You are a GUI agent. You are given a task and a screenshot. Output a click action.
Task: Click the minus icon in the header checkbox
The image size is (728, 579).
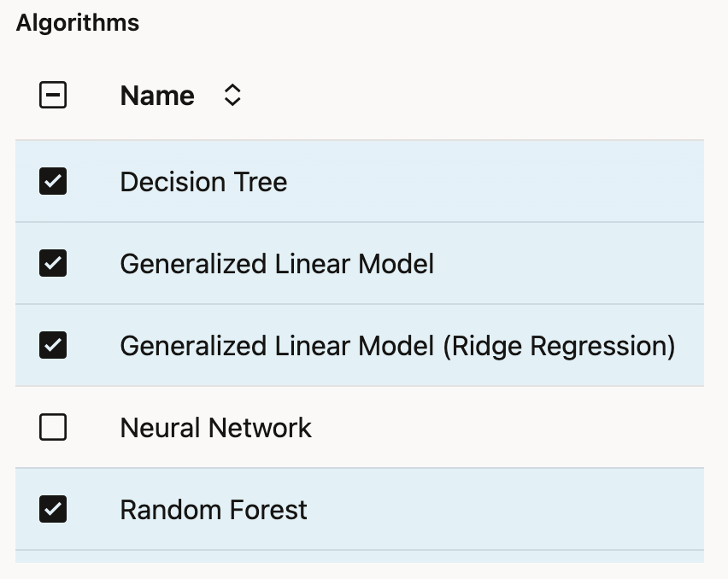click(52, 95)
